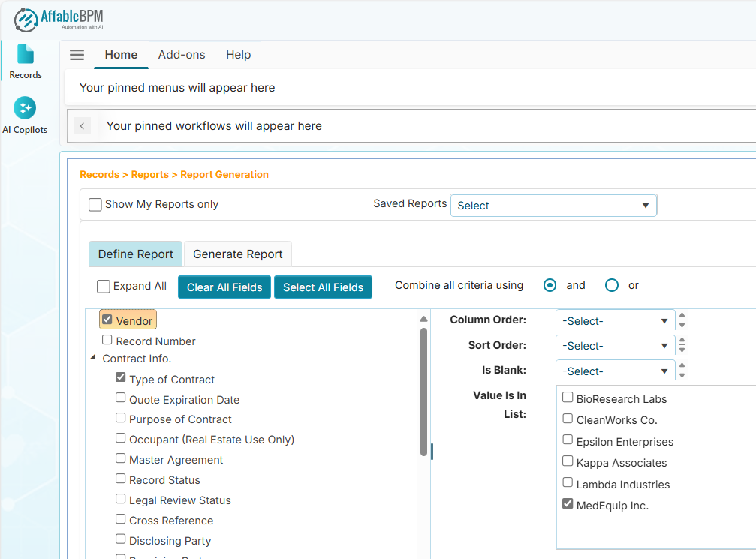Screen dimensions: 756x559
Task: Check the Record Number field
Action: [x=107, y=341]
